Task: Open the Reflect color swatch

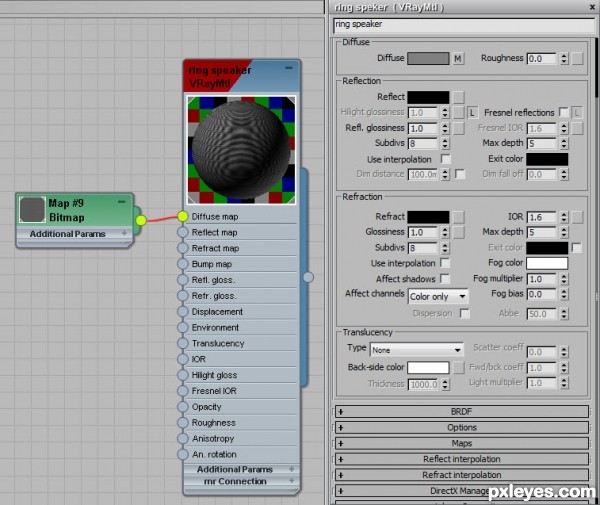Action: click(x=428, y=97)
